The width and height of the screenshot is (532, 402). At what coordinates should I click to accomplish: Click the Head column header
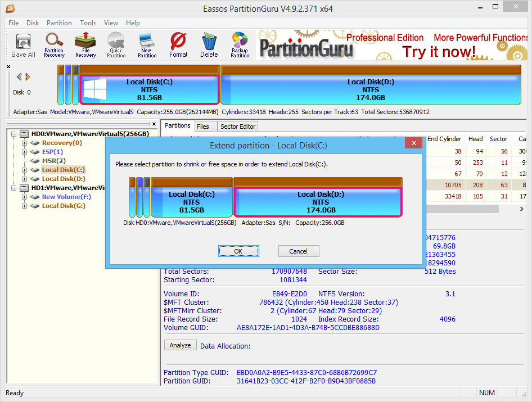tap(475, 139)
